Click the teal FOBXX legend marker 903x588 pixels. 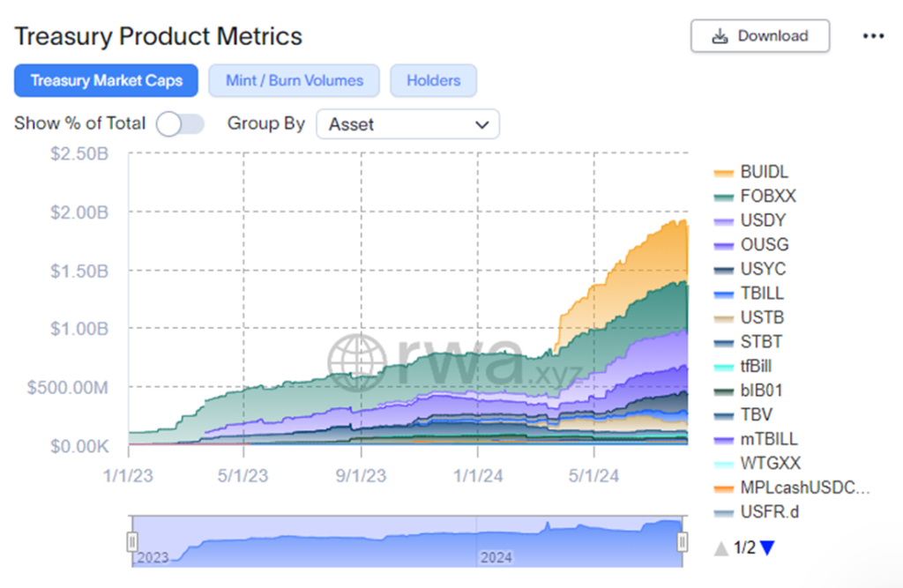tap(725, 196)
